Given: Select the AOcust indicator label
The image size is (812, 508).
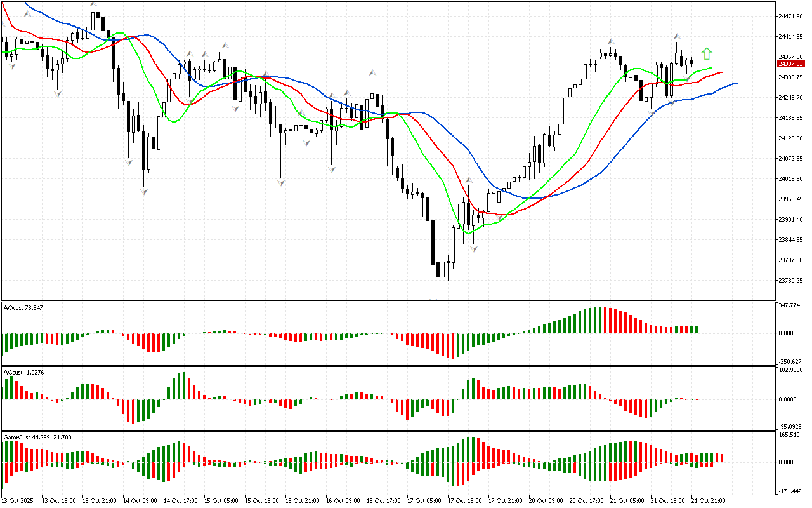Looking at the screenshot, I should [22, 307].
